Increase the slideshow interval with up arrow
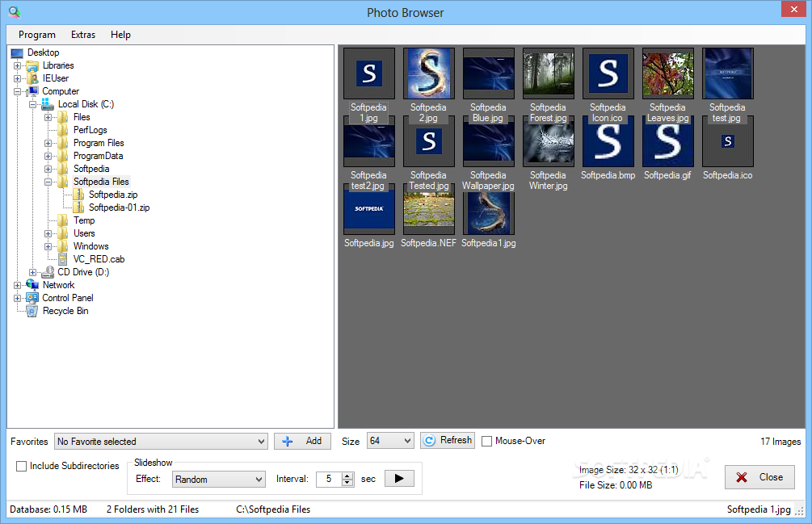Viewport: 812px width, 524px height. pyautogui.click(x=347, y=476)
